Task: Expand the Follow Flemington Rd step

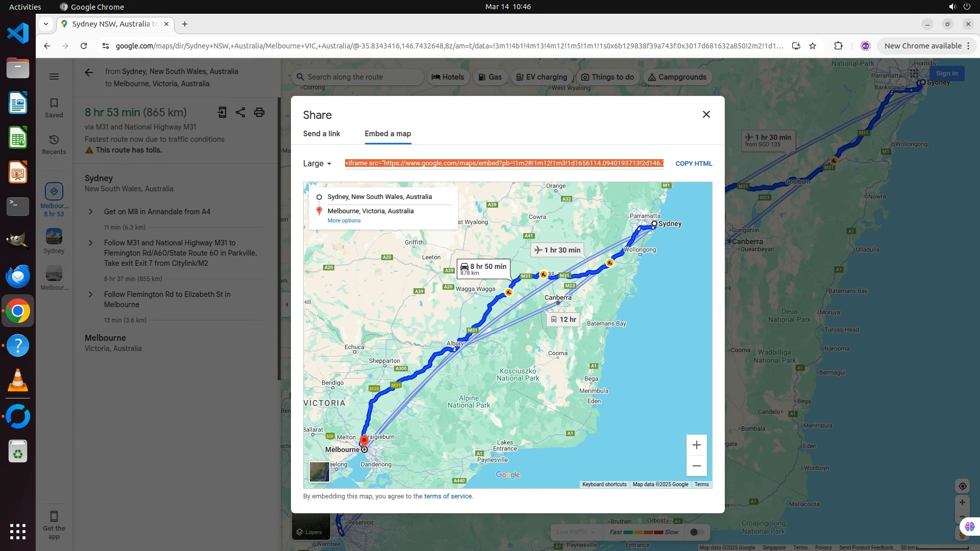Action: 90,294
